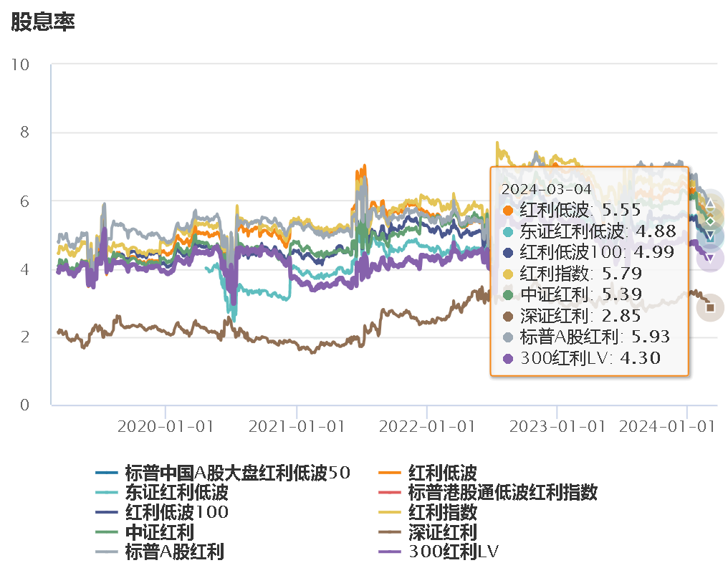Click the purple 300红利LV legend line icon
The height and width of the screenshot is (573, 728).
(x=393, y=552)
